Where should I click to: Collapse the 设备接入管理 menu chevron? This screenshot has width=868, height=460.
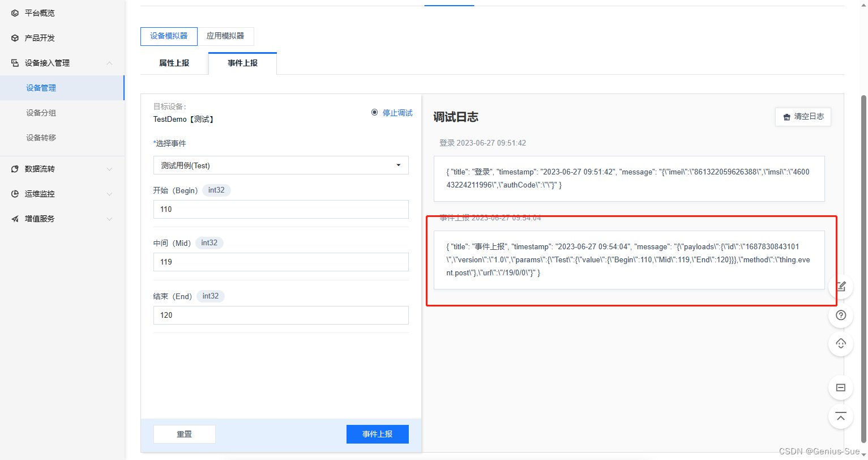(109, 63)
